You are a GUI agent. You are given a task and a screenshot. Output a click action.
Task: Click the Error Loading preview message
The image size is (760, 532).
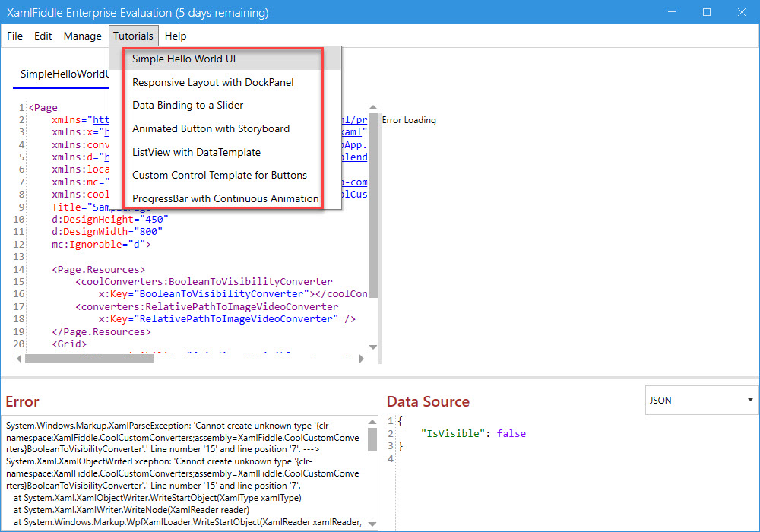409,120
